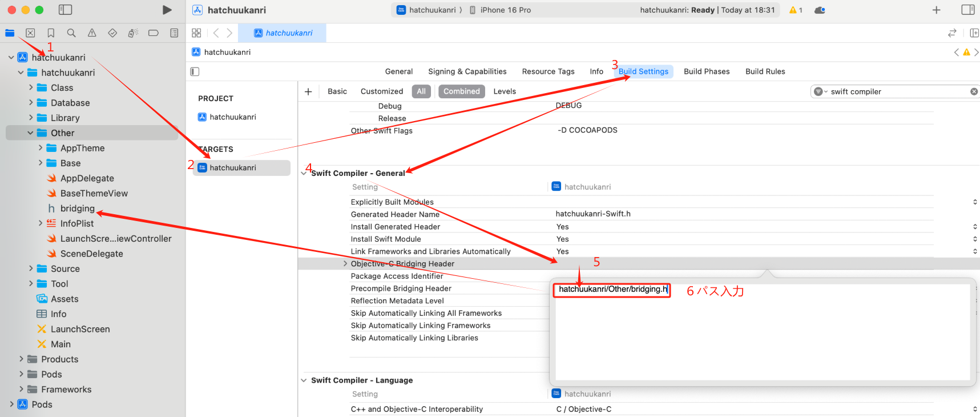Open the Resource Tags tab
The height and width of the screenshot is (417, 980).
(x=548, y=71)
